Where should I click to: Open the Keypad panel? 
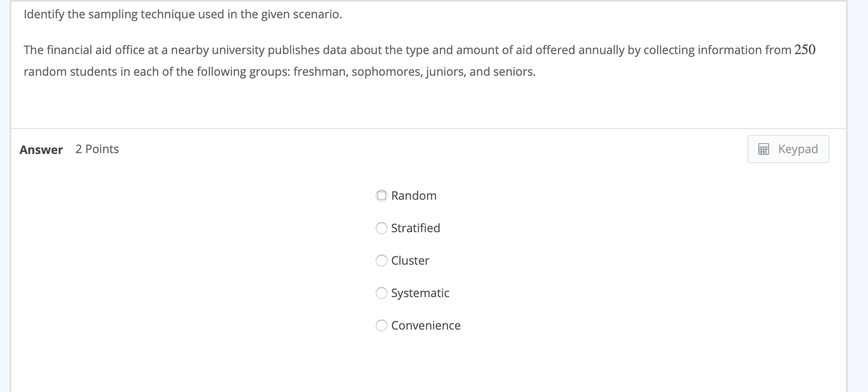click(x=788, y=149)
